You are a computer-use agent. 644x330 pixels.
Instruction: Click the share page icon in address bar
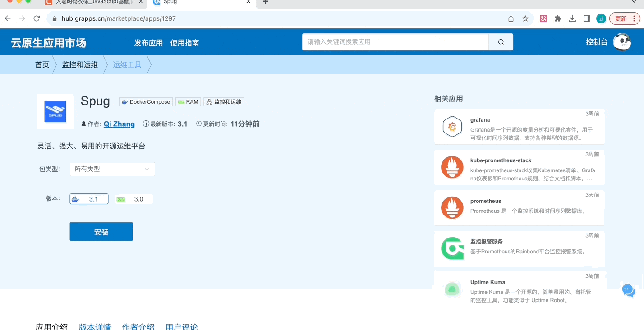point(511,18)
